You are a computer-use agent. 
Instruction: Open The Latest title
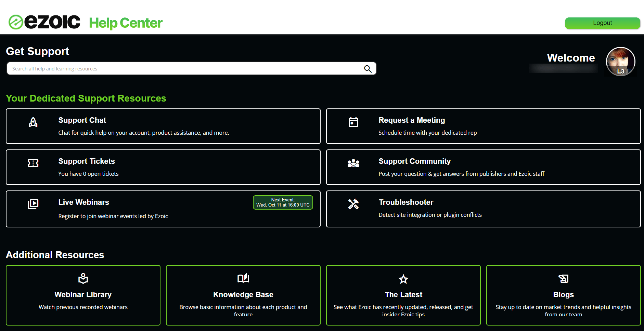tap(403, 295)
